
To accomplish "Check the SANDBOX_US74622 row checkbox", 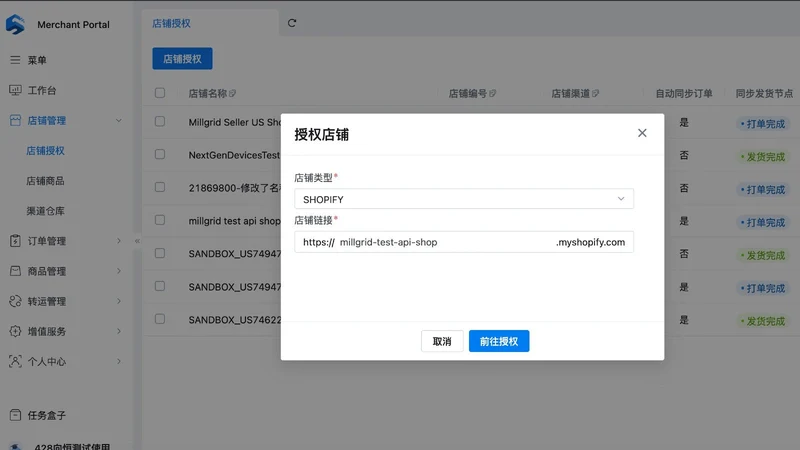I will [x=160, y=319].
